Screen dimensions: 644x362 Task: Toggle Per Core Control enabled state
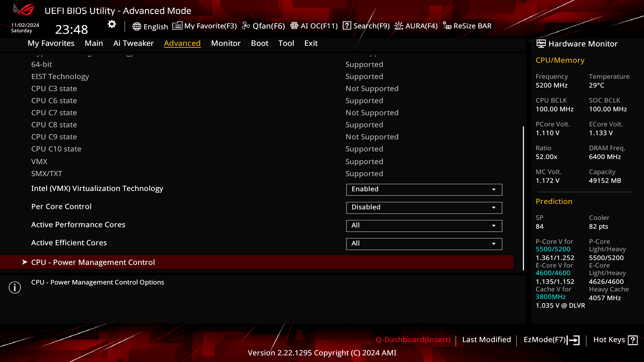click(423, 207)
